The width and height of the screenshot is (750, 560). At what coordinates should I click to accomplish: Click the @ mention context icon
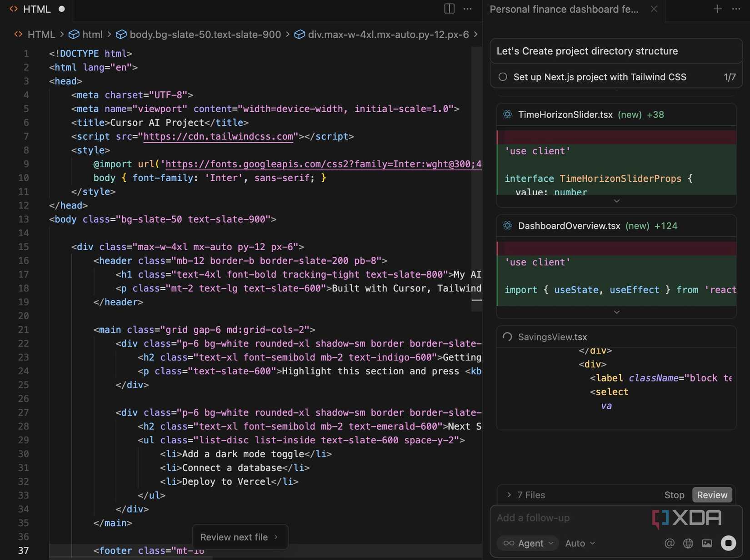[669, 543]
